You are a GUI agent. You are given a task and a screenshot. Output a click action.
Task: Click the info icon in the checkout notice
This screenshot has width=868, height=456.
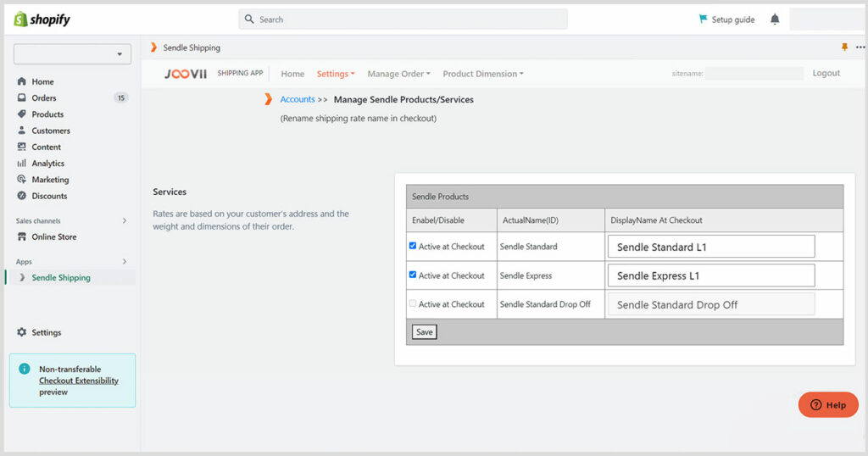(25, 369)
